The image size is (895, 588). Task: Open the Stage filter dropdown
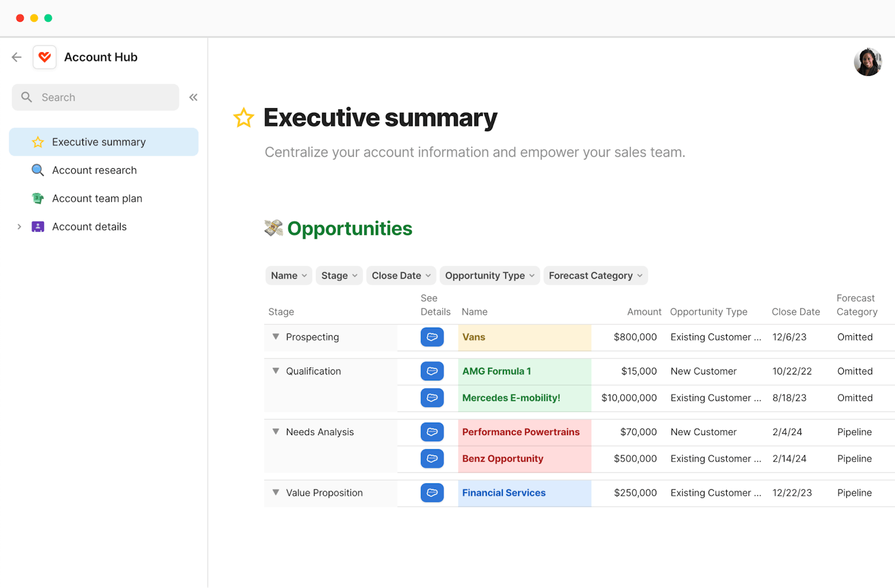point(339,276)
